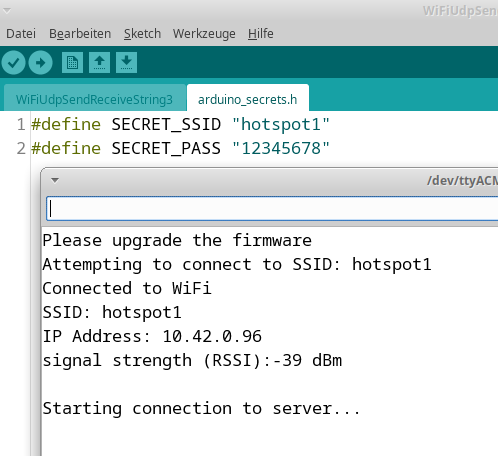
Task: Create a new sketch with the page icon
Action: (x=72, y=62)
